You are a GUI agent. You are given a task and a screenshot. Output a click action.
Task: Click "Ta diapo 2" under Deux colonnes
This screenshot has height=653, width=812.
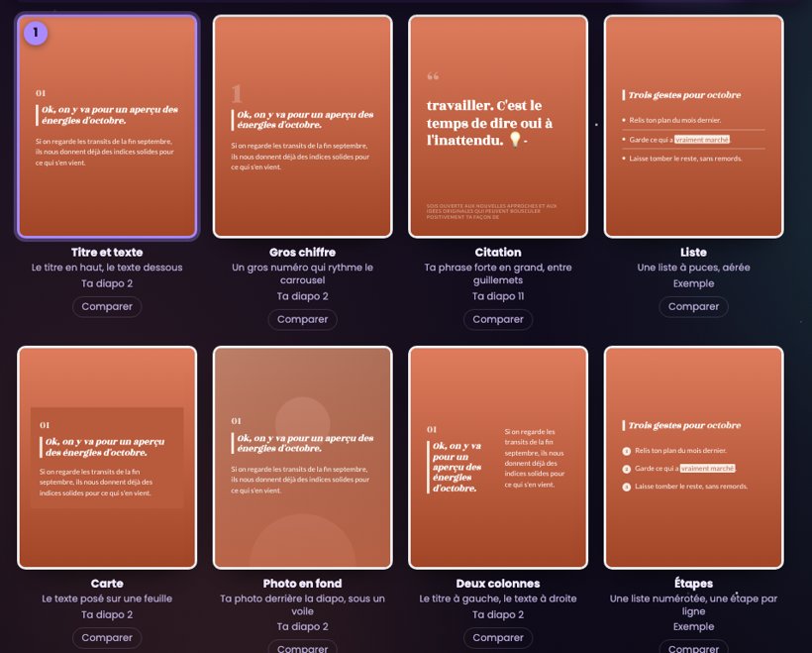[x=498, y=614]
